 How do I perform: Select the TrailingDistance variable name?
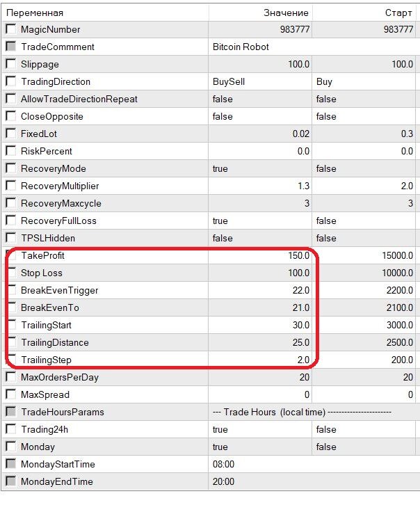(55, 342)
